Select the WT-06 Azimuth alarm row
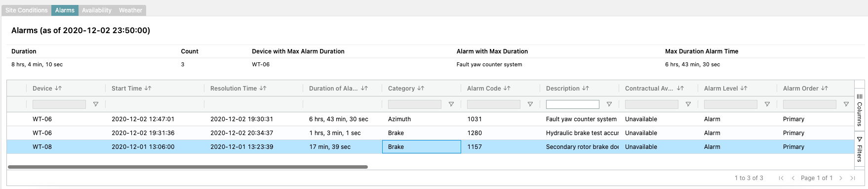Image resolution: width=868 pixels, height=189 pixels. click(x=431, y=119)
